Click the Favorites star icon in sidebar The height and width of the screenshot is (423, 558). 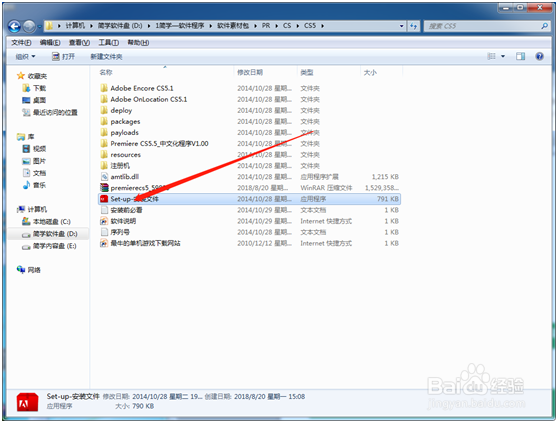pos(21,76)
